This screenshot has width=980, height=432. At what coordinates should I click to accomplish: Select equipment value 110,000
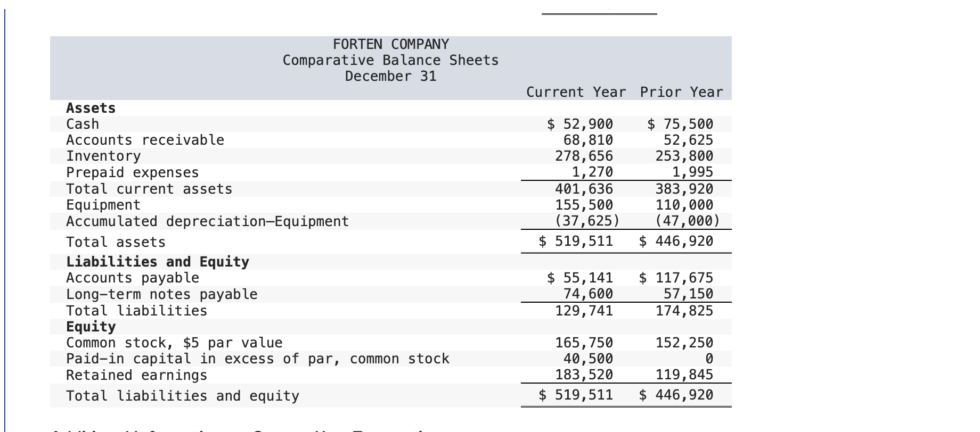(x=684, y=205)
